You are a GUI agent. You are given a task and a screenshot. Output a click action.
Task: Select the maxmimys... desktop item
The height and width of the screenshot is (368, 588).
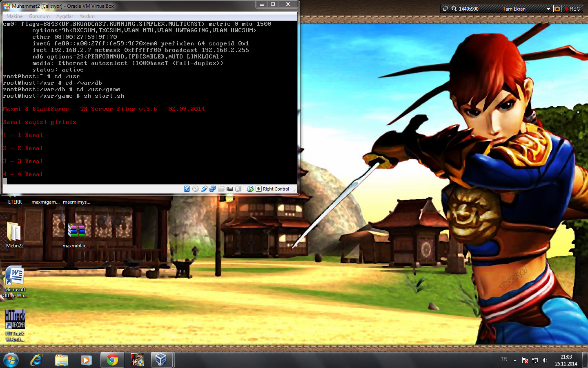[76, 202]
